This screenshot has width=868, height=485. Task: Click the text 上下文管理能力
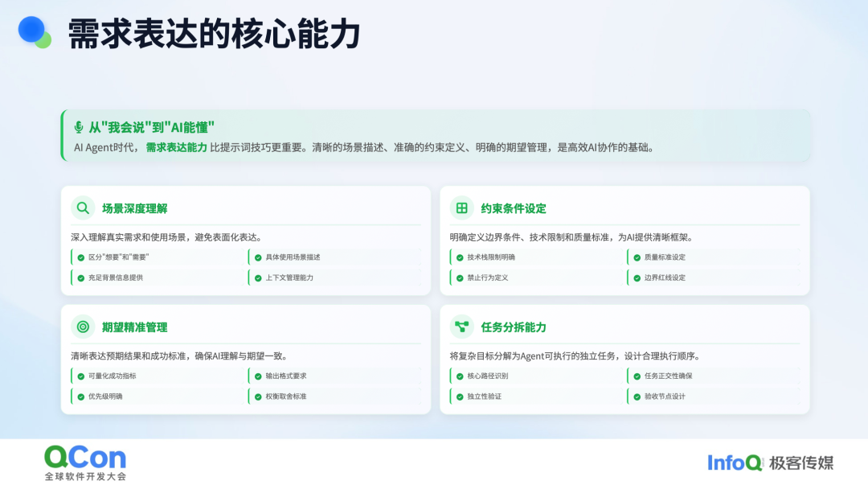[289, 277]
